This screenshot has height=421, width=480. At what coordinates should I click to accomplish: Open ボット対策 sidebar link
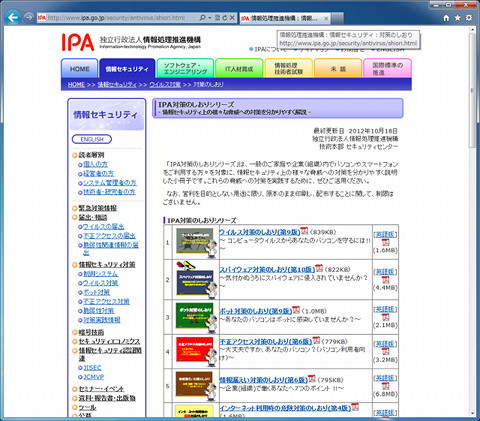tap(96, 292)
